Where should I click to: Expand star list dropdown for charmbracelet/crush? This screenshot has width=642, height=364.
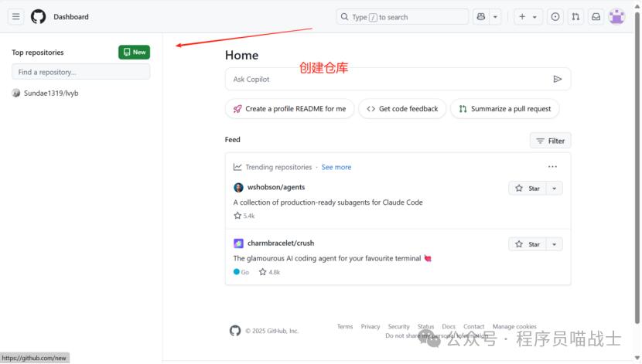(x=555, y=244)
